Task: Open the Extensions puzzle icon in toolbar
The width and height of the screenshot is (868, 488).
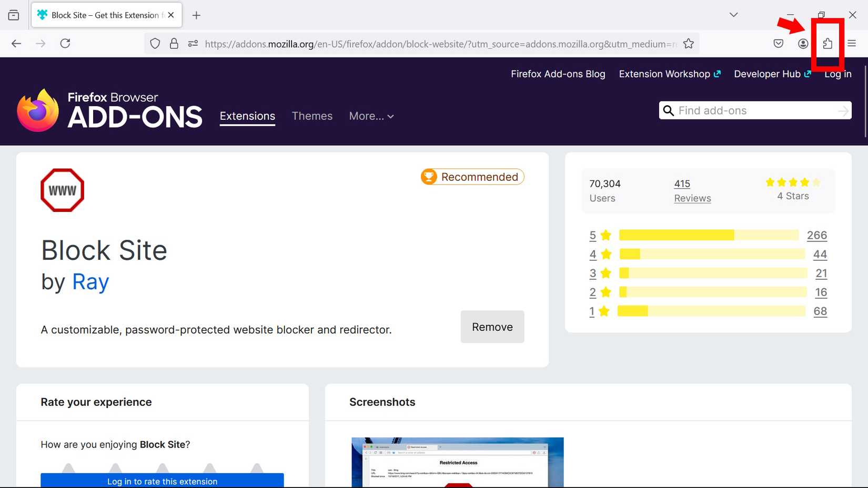Action: [x=827, y=44]
